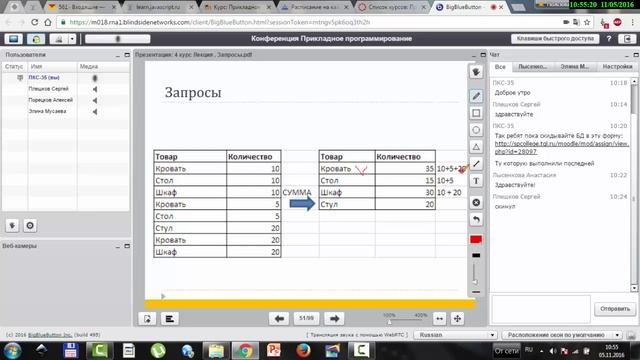Open the upload presentation dialog
The image size is (640, 360).
pyautogui.click(x=147, y=319)
